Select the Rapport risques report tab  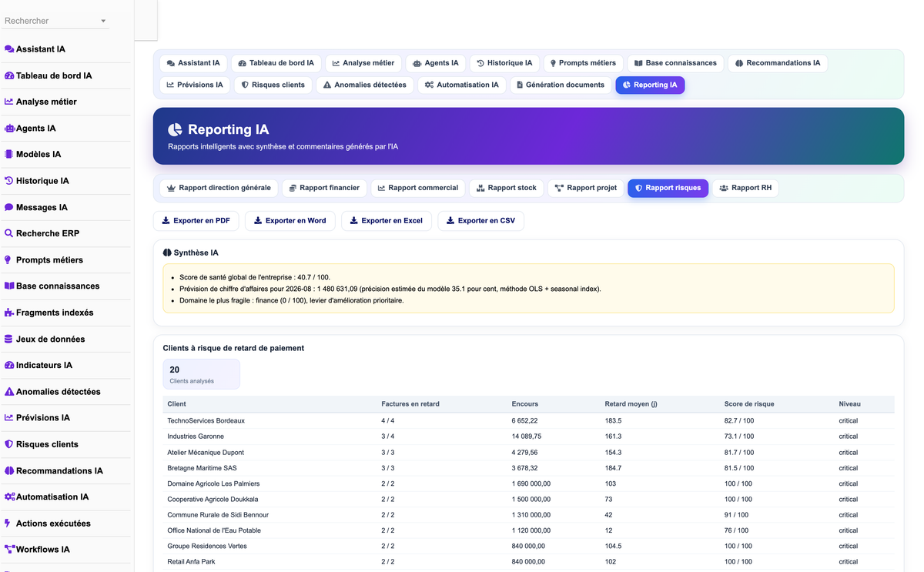pyautogui.click(x=668, y=188)
